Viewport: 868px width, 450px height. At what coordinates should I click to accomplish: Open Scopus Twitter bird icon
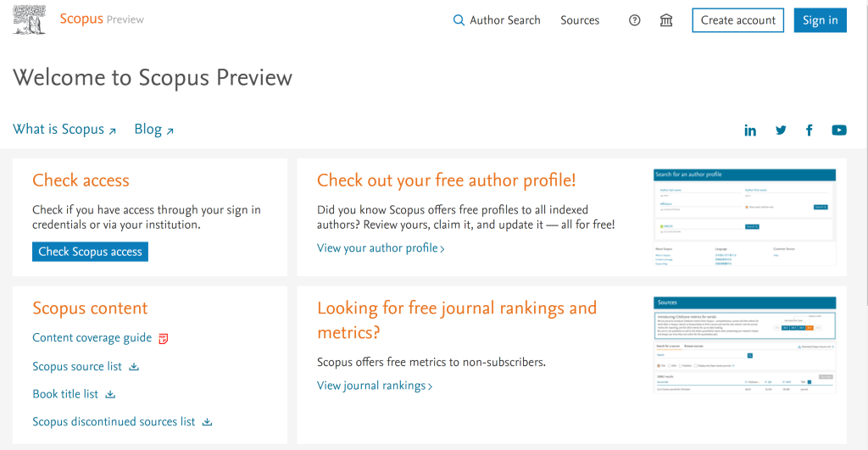(781, 131)
